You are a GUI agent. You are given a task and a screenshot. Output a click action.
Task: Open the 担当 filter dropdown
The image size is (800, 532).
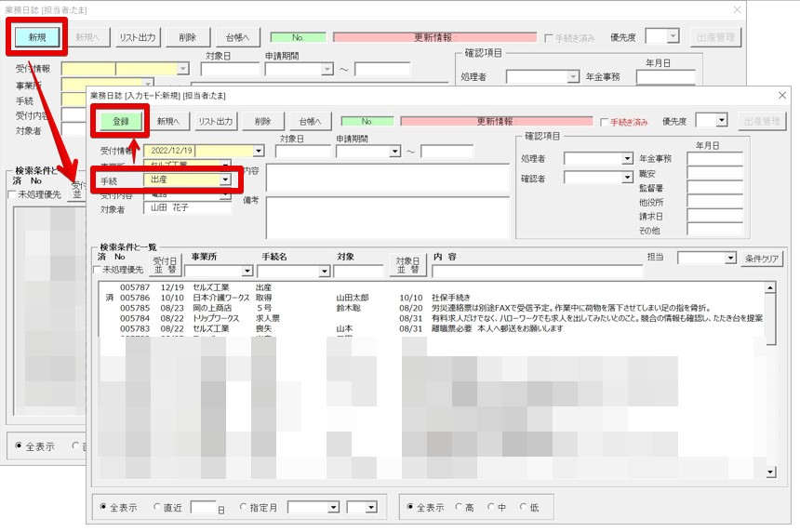730,258
